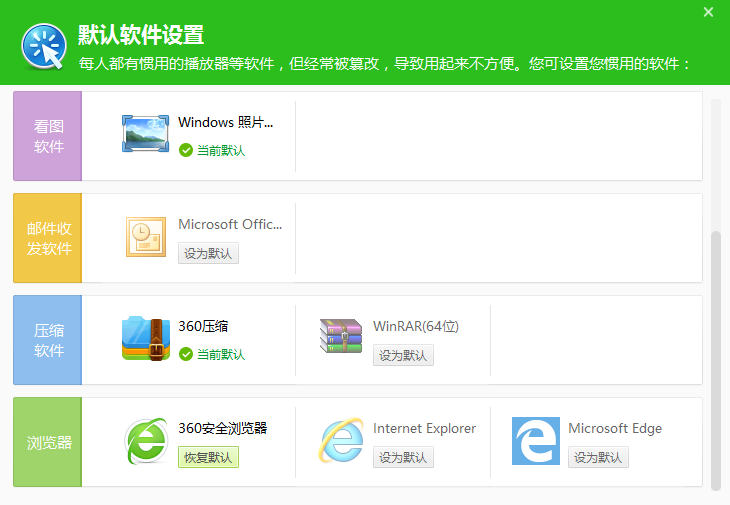Click the 'Microsoft Edge' name text

coord(615,428)
